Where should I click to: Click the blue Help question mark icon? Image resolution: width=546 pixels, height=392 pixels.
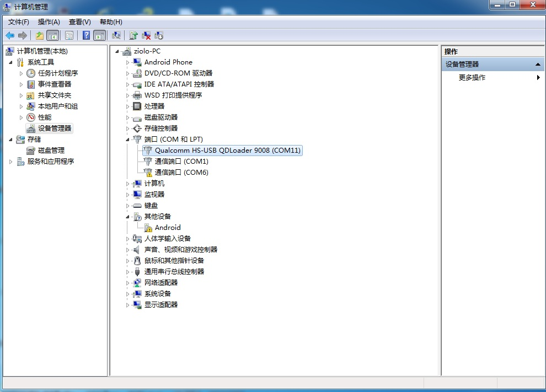point(87,35)
